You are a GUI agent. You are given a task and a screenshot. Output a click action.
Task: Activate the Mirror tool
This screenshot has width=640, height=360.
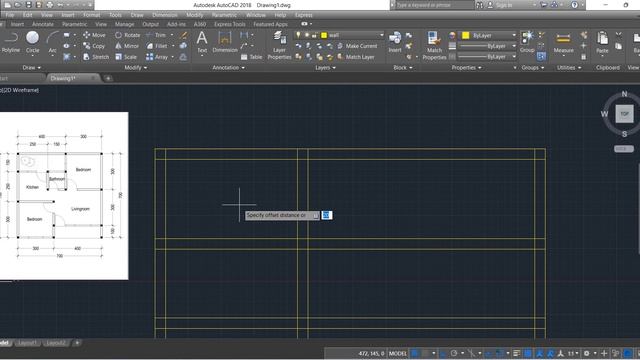(127, 46)
